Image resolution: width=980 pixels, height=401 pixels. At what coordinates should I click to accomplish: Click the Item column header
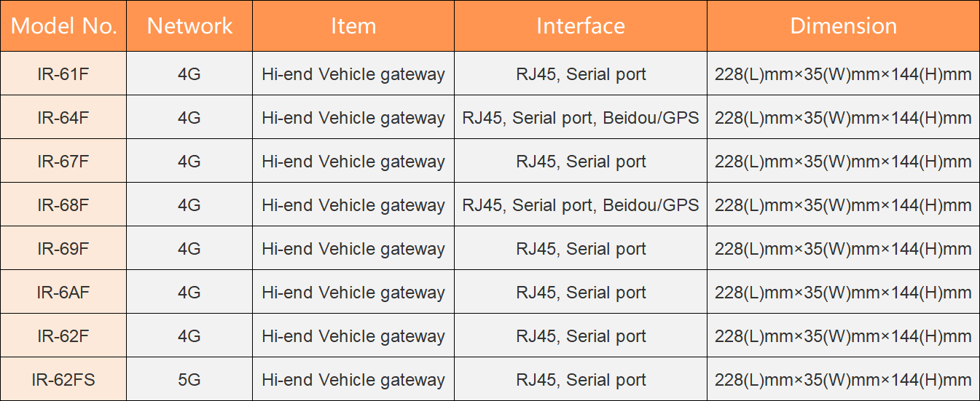pyautogui.click(x=353, y=26)
